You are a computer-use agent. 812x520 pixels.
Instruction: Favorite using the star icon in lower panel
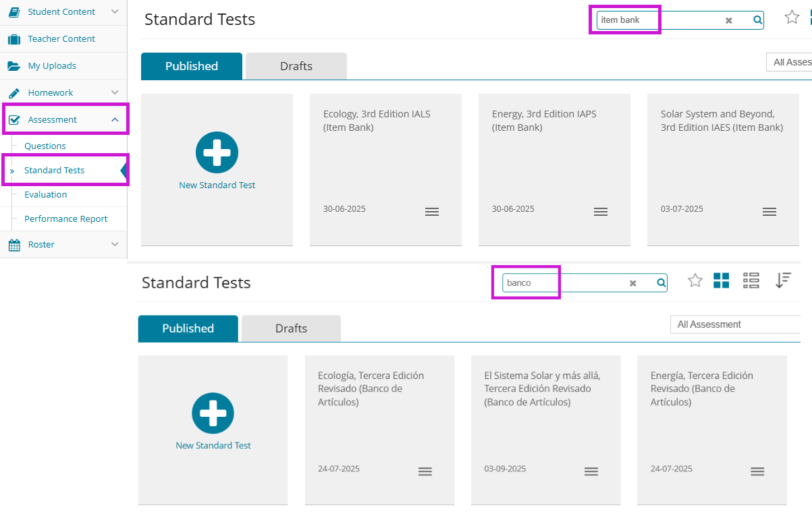[x=695, y=281]
